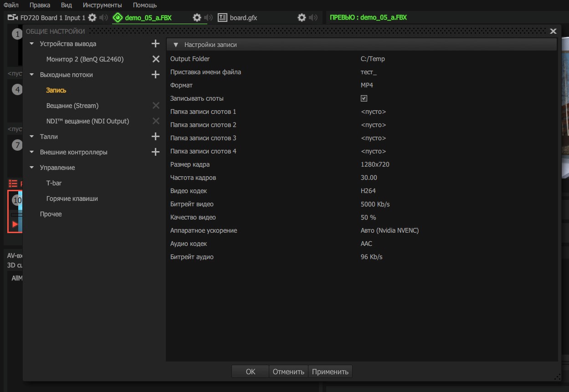Collapse the Управление tree group
This screenshot has height=392, width=569.
[32, 168]
